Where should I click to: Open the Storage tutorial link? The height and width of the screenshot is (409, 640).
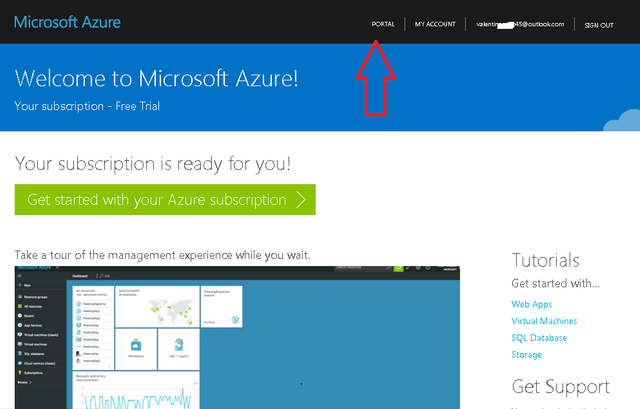[x=526, y=355]
